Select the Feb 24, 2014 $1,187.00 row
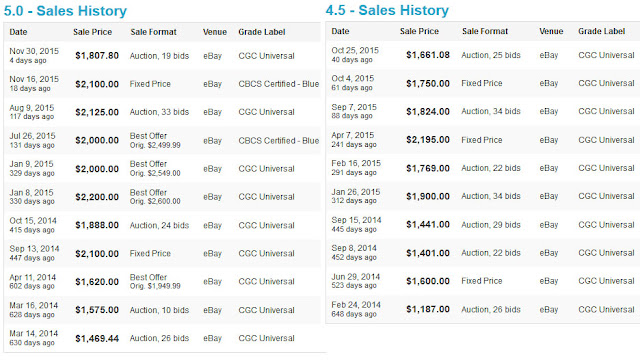 pos(483,310)
